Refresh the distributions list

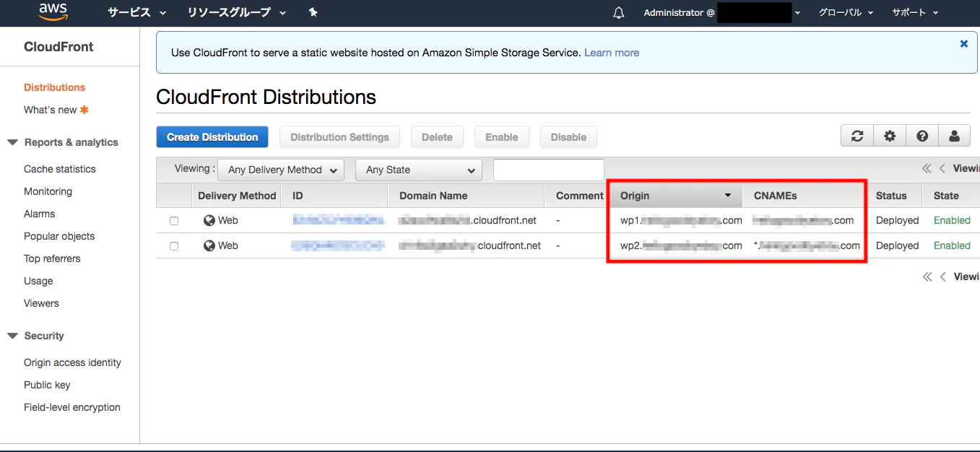[857, 136]
